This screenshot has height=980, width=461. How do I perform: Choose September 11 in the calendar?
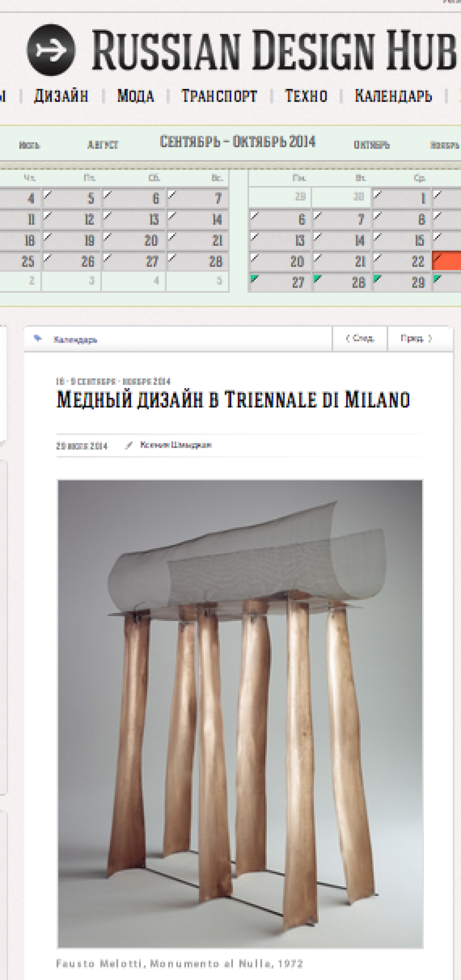click(20, 219)
